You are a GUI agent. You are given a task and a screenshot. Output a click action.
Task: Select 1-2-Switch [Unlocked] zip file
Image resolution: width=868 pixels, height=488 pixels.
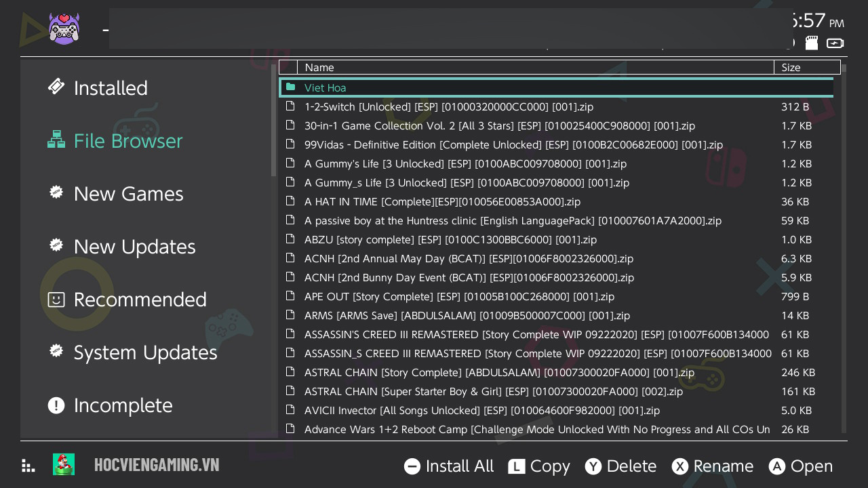click(x=556, y=106)
